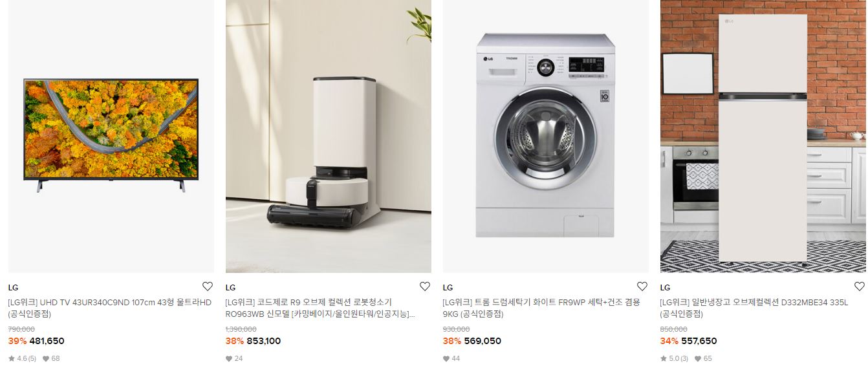Viewport: 868px width, 368px height.
Task: Open the UHD TV 43UR340C9ND title link
Action: tap(110, 308)
